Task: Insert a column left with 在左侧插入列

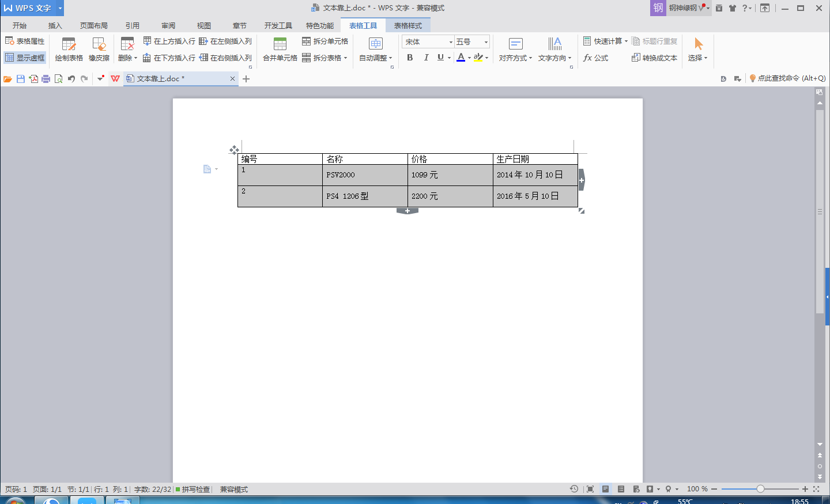Action: pos(225,41)
